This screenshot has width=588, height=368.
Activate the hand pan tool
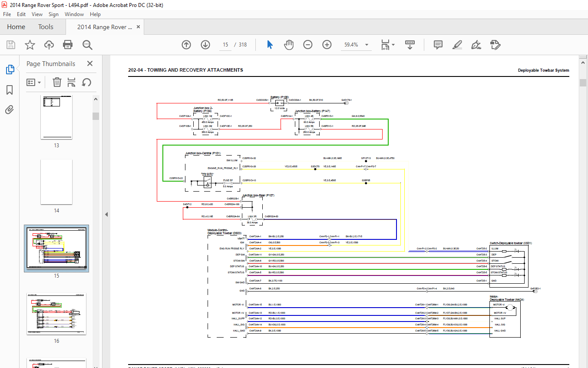point(289,45)
